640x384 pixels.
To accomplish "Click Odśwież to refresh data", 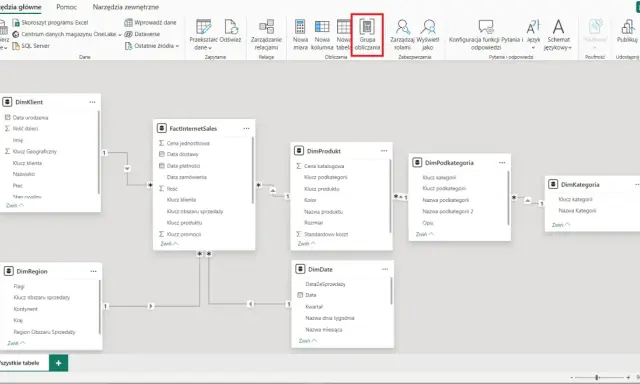I will click(231, 31).
